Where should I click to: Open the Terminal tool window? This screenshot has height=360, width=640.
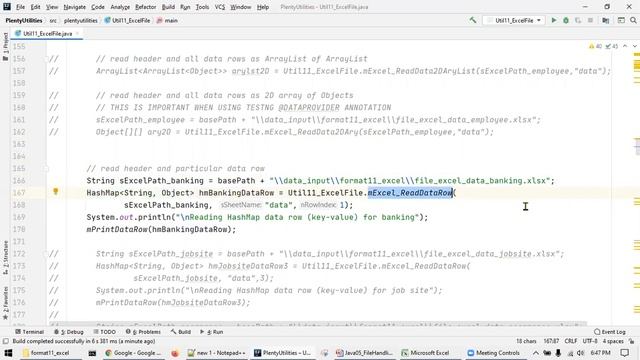click(29, 332)
